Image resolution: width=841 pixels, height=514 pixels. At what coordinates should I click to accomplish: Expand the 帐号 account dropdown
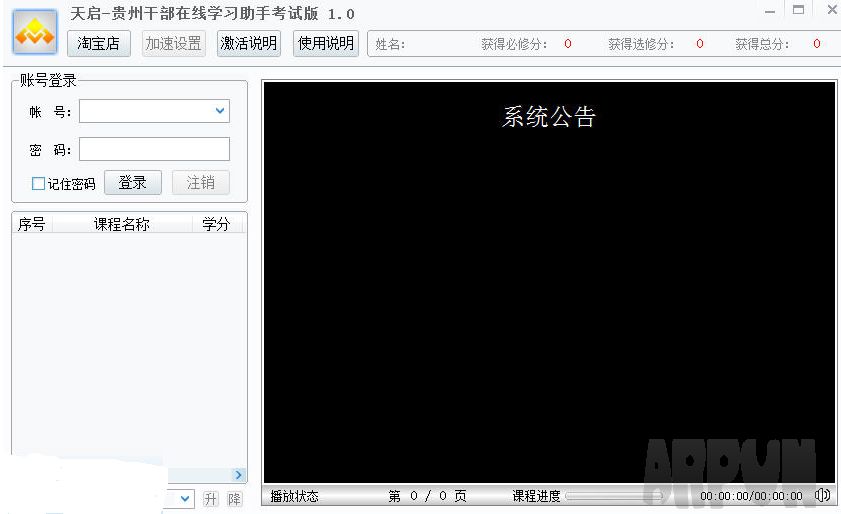[x=220, y=111]
